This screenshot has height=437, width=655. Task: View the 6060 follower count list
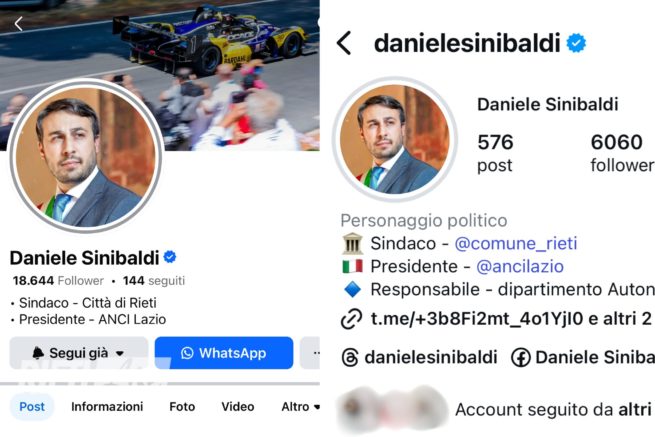(x=622, y=153)
